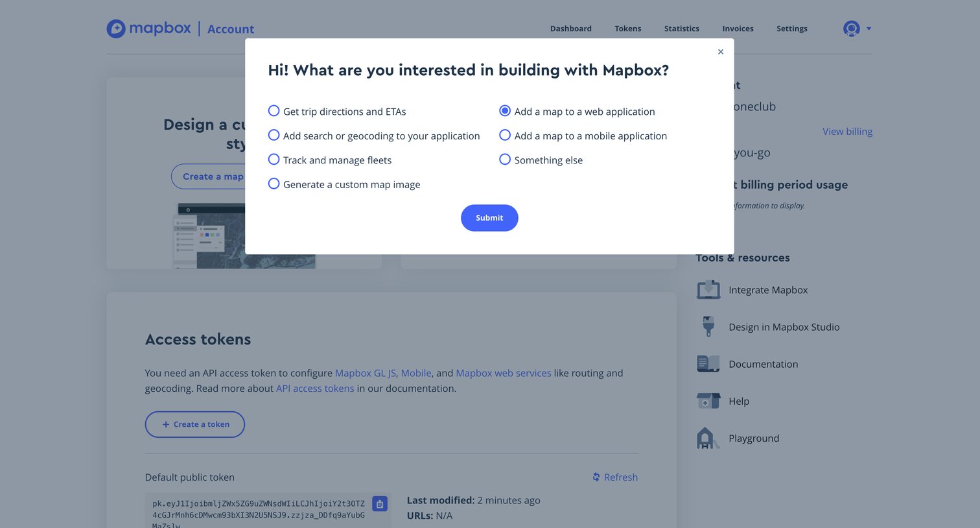Click the Documentation book icon
This screenshot has width=980, height=528.
pos(708,363)
